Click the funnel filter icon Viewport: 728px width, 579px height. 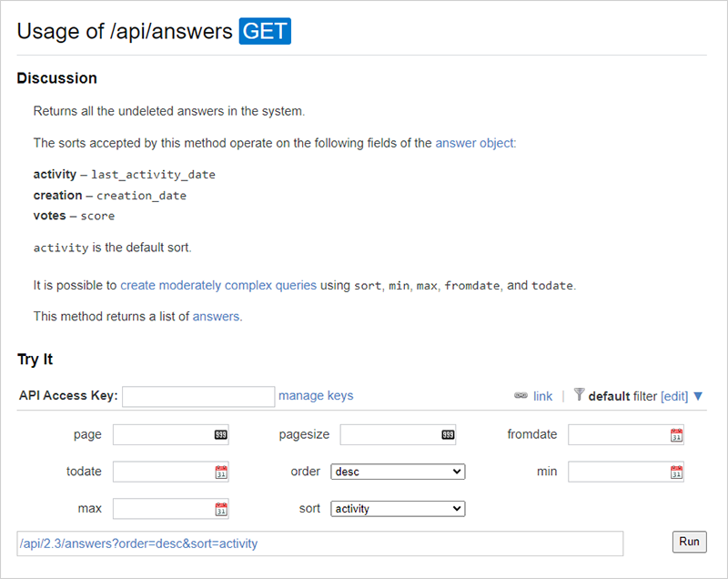pyautogui.click(x=579, y=395)
